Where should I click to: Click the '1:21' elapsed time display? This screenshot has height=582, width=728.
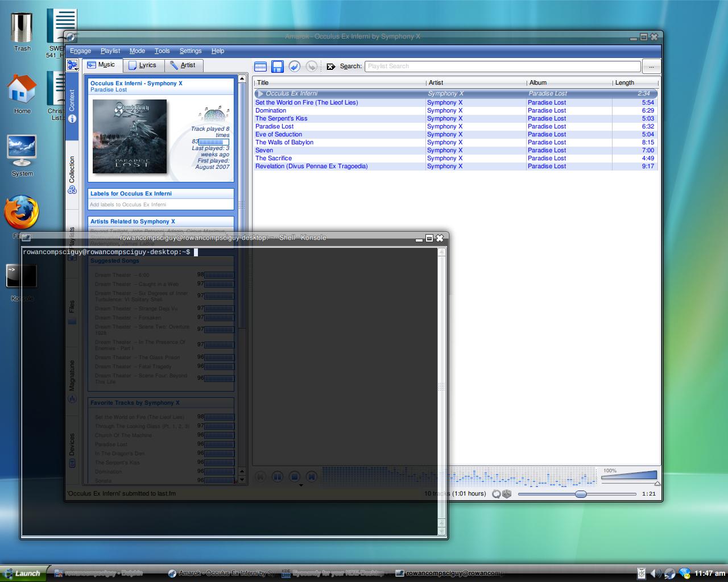pos(649,494)
